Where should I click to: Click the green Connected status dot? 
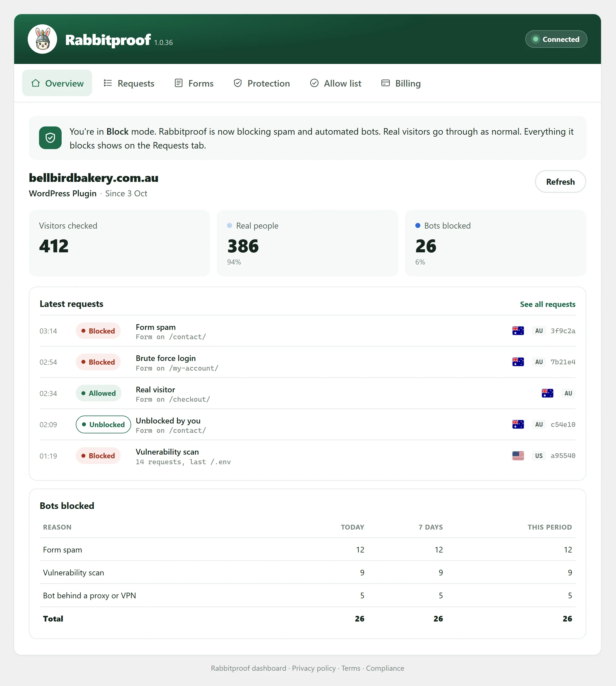(x=535, y=39)
